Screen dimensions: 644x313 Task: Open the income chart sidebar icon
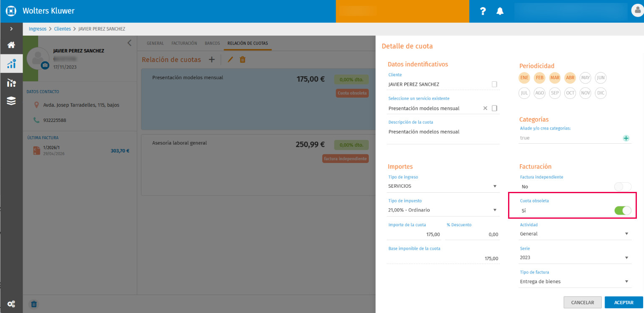11,64
